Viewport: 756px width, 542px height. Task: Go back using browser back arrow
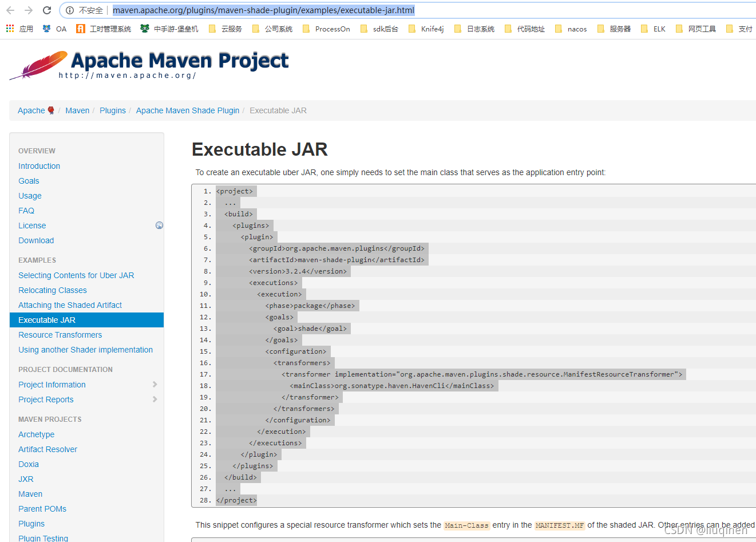(10, 10)
